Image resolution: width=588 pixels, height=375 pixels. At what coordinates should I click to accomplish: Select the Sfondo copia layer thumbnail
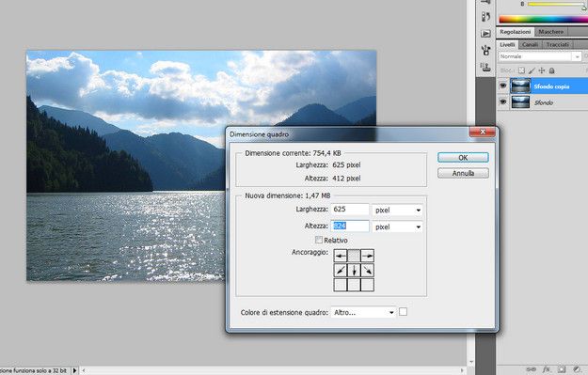coord(520,86)
